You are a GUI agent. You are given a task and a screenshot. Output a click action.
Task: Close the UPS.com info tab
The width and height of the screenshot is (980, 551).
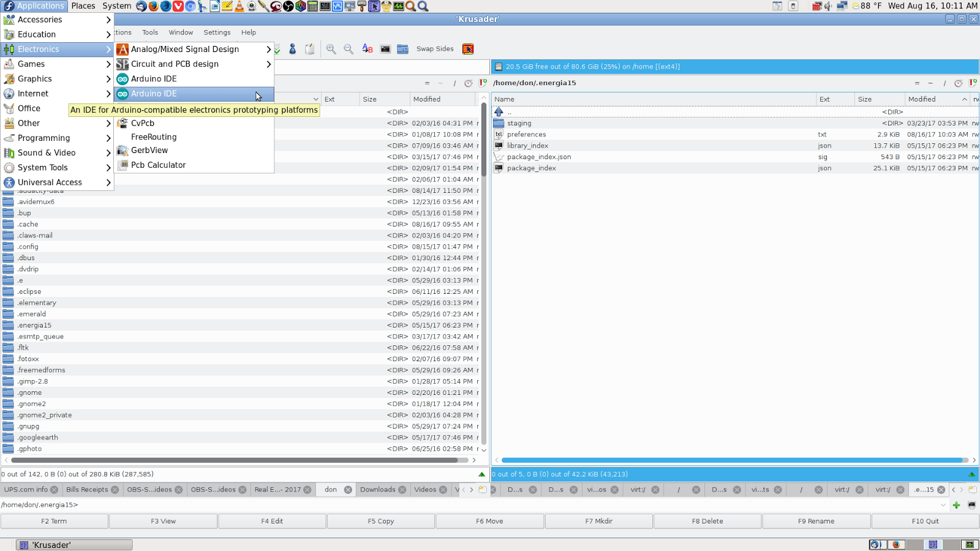coord(55,490)
